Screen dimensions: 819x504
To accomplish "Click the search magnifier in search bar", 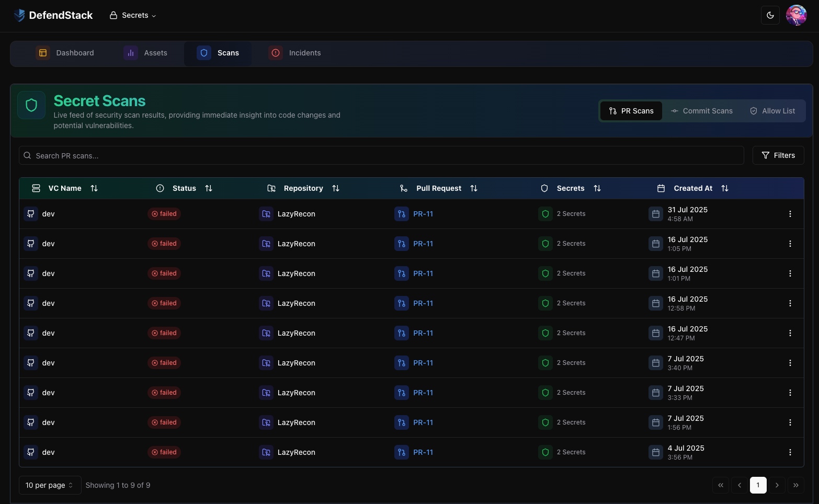I will (27, 155).
